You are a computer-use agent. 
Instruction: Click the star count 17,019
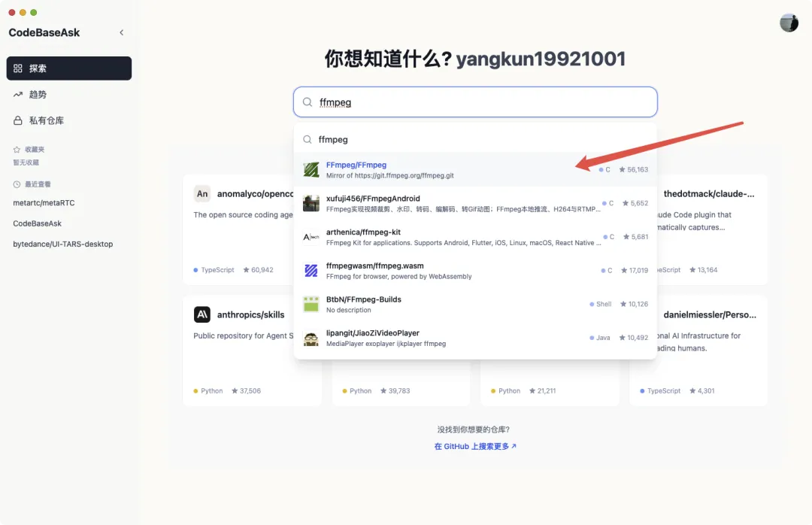pyautogui.click(x=635, y=271)
